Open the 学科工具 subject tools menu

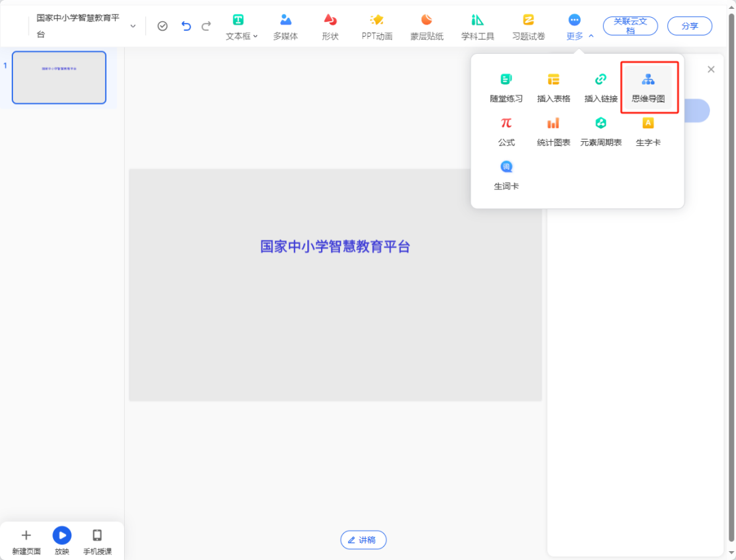click(x=477, y=26)
